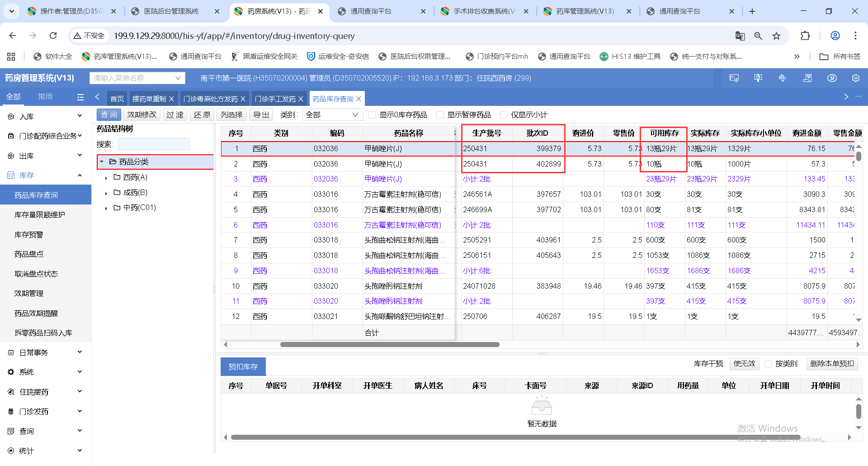Screen dimensions: 868x466
Task: Click the 导出 button
Action: click(261, 115)
